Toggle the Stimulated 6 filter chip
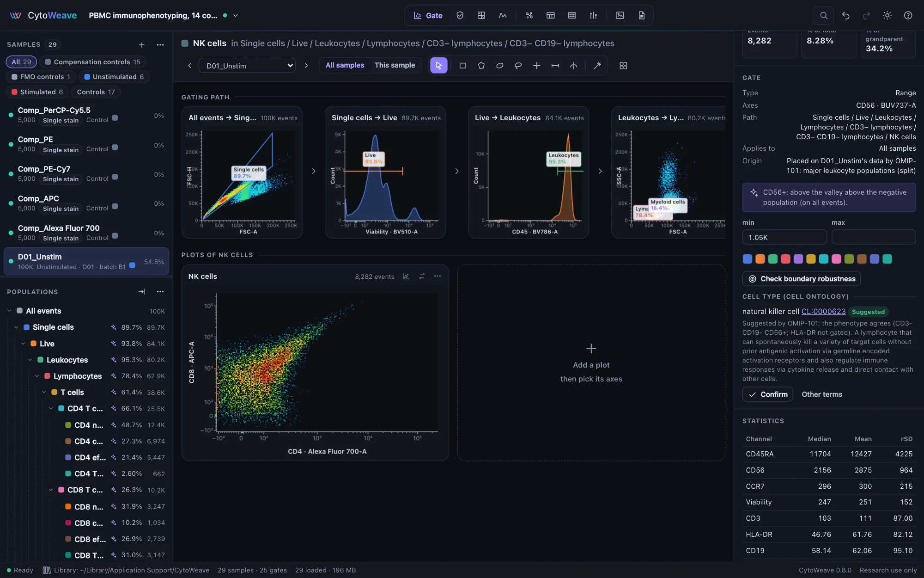Viewport: 924px width, 578px height. (37, 92)
